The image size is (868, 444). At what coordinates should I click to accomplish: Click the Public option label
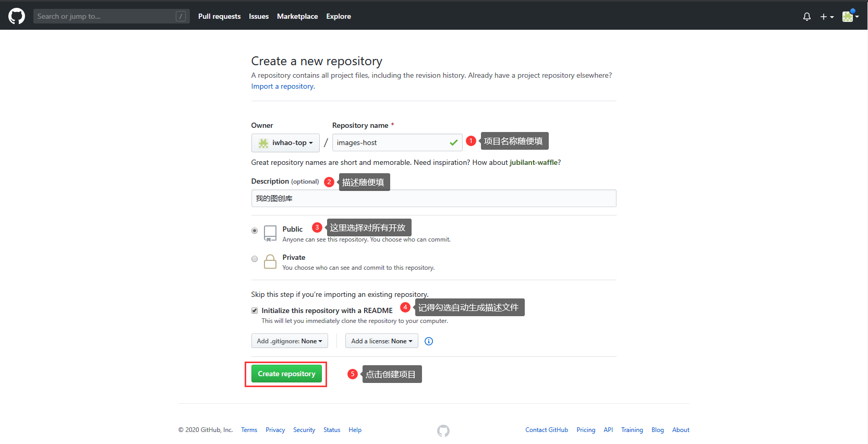point(292,229)
